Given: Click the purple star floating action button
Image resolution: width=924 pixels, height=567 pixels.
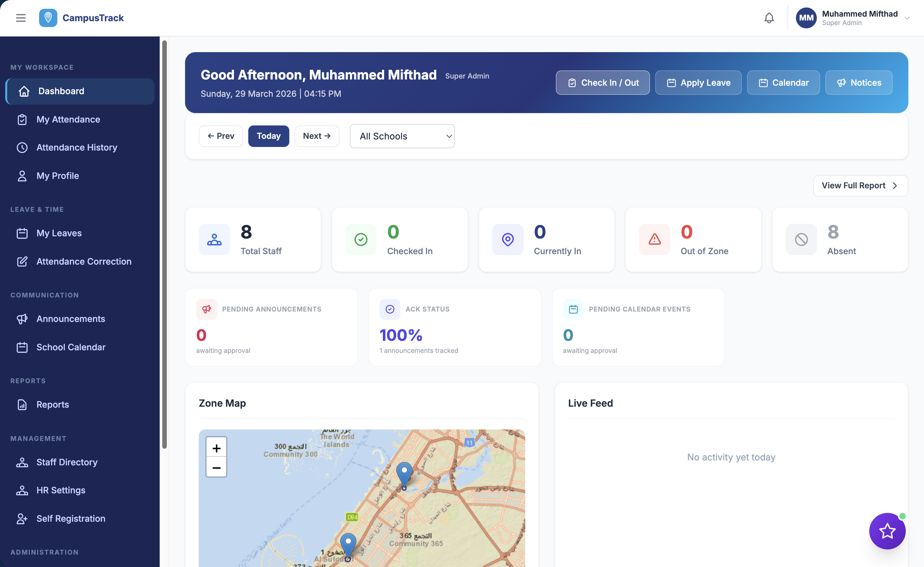Looking at the screenshot, I should coord(887,531).
